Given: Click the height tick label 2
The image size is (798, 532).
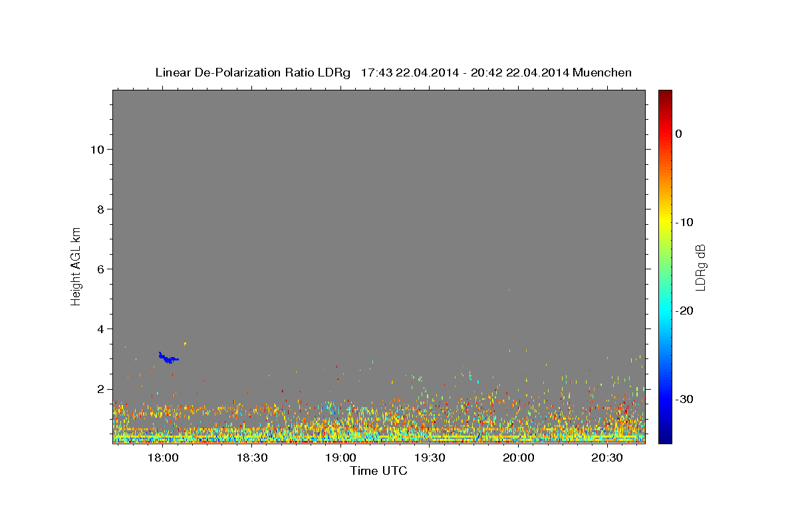Looking at the screenshot, I should 101,389.
